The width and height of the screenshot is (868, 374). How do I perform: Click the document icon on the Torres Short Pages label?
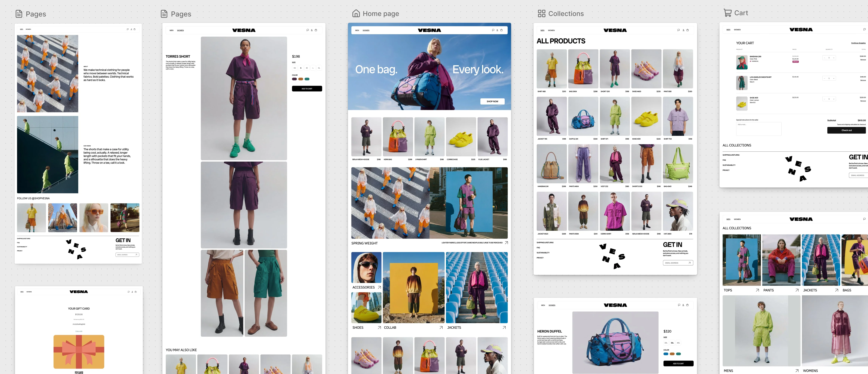(164, 14)
